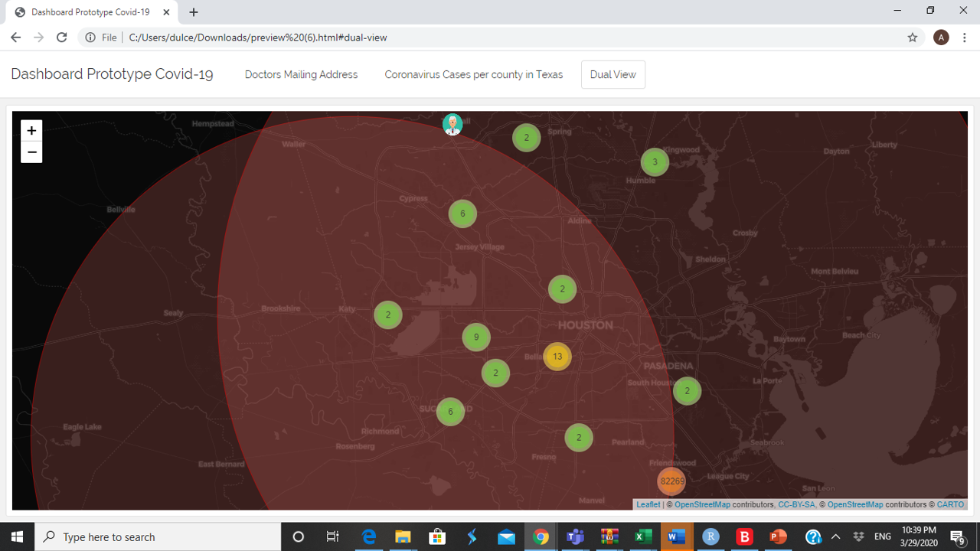The image size is (980, 551).
Task: View site information icon
Action: (x=90, y=37)
